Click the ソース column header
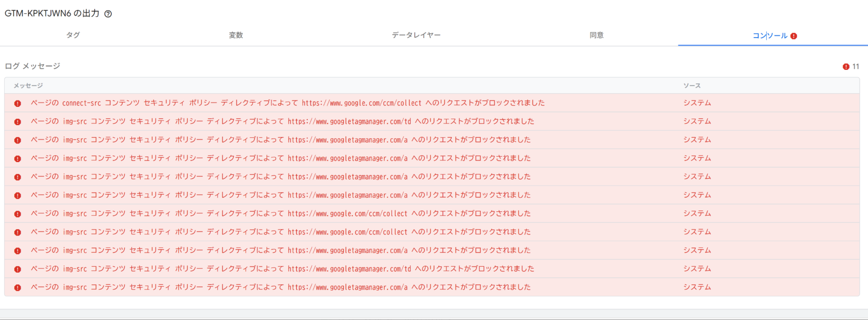Screen dimensions: 868x320 click(692, 85)
